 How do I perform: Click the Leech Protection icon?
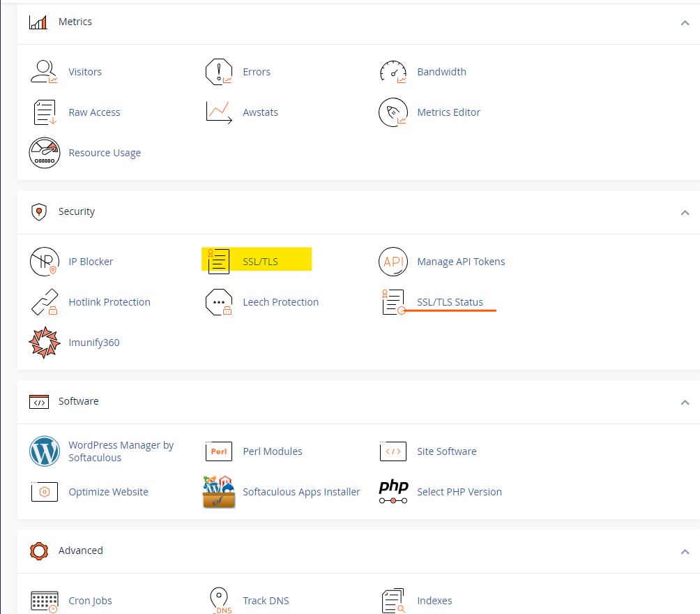point(219,302)
